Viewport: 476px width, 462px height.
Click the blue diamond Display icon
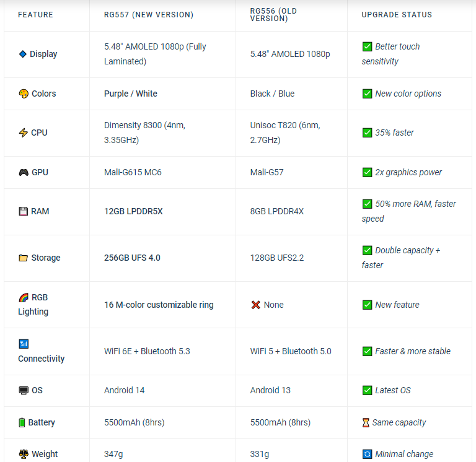tap(23, 54)
